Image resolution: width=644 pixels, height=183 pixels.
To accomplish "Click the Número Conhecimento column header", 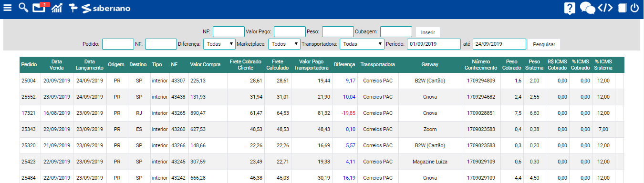I will click(x=481, y=64).
